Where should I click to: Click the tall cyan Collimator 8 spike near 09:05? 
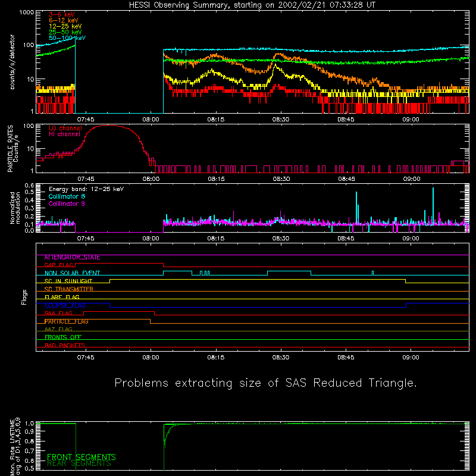pyautogui.click(x=433, y=206)
